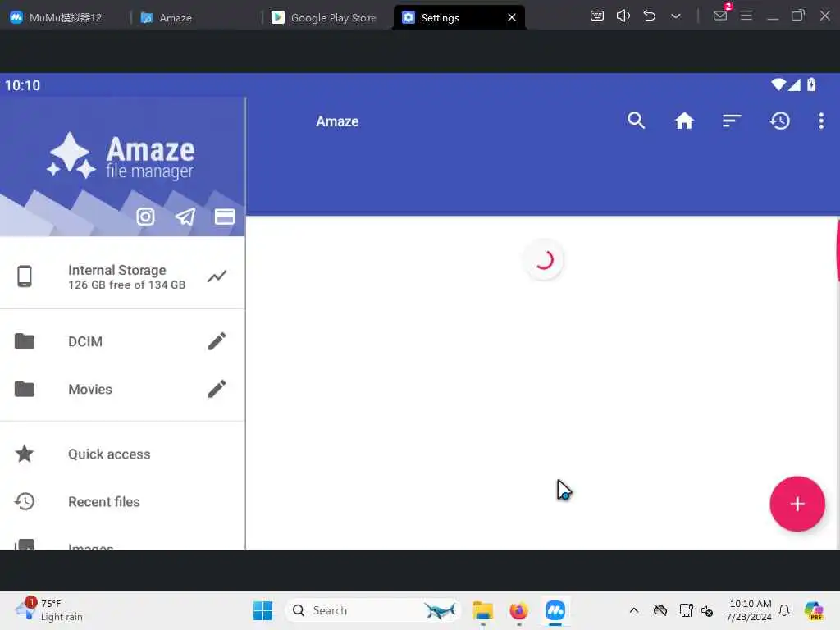Open Quick access
This screenshot has height=630, width=840.
coord(122,454)
